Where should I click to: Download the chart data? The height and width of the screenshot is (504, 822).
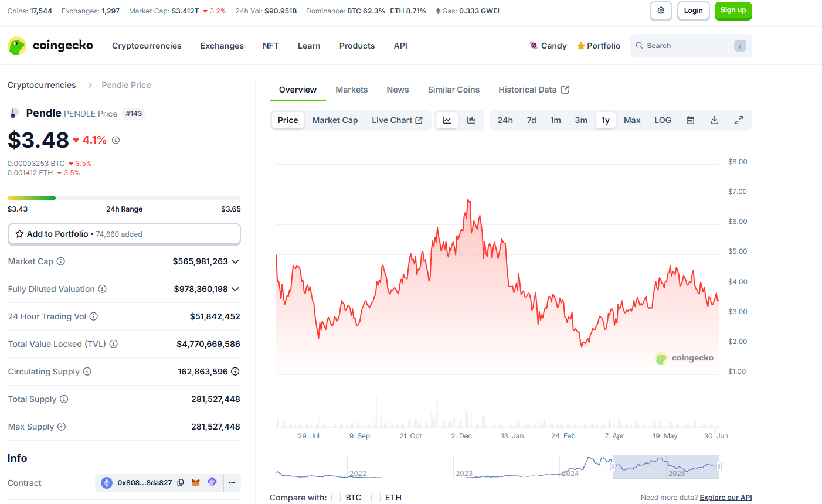click(x=714, y=120)
